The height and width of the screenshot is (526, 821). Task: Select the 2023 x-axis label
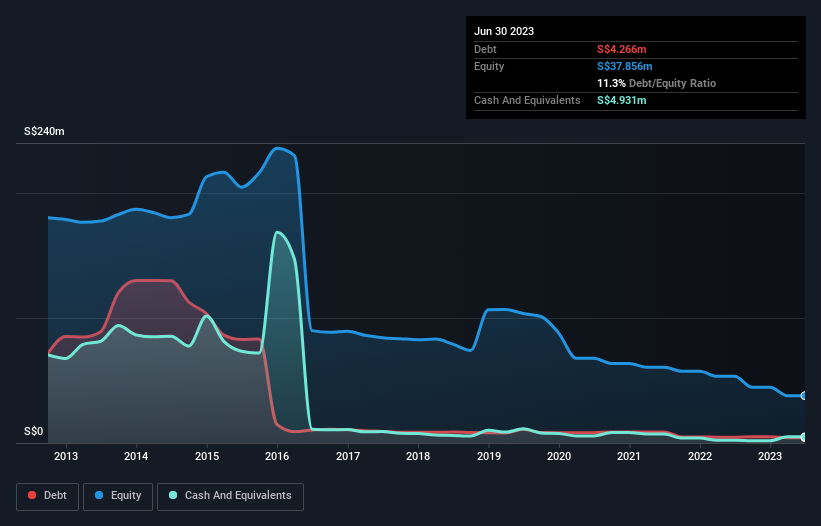770,456
